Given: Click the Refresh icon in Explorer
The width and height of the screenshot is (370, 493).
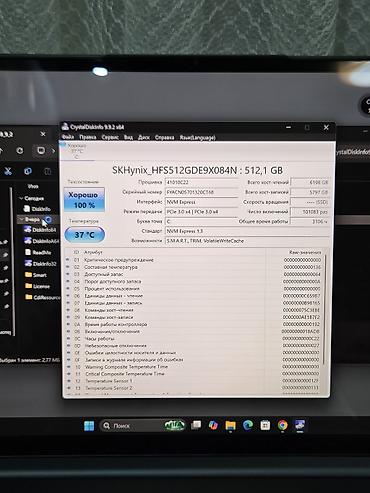Looking at the screenshot, I should point(20,151).
